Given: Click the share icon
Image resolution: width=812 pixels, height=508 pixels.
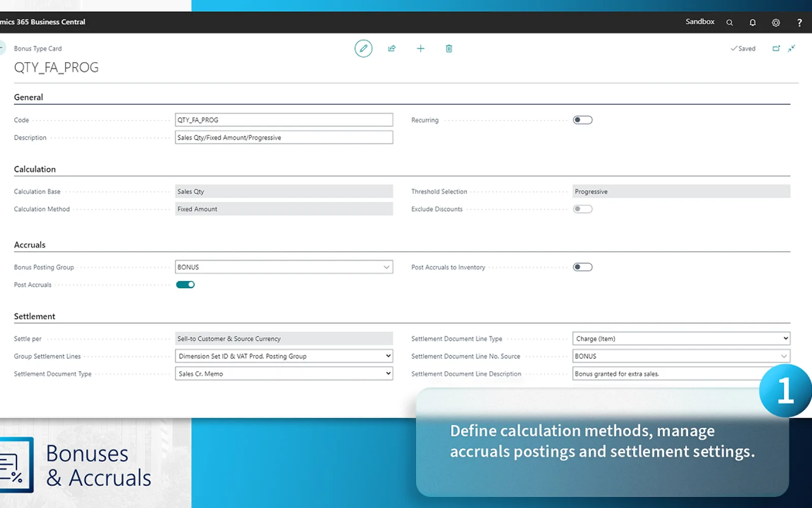Looking at the screenshot, I should tap(392, 48).
